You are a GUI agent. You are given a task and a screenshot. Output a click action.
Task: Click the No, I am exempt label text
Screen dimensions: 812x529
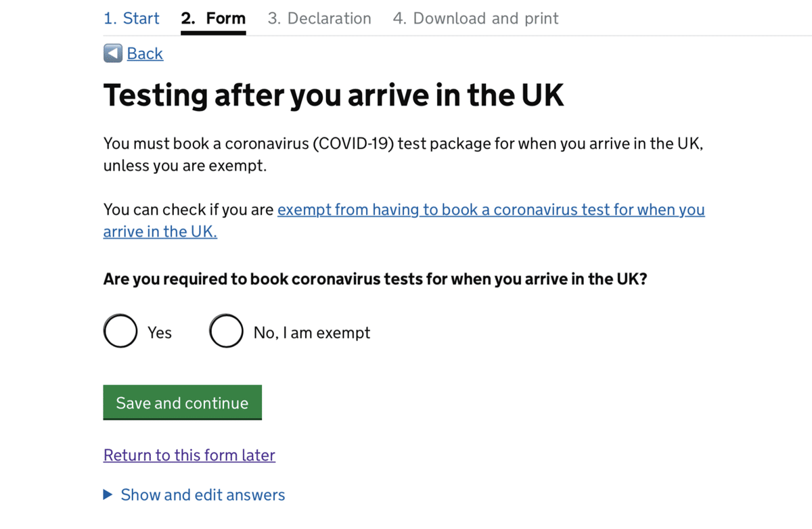[x=312, y=332]
